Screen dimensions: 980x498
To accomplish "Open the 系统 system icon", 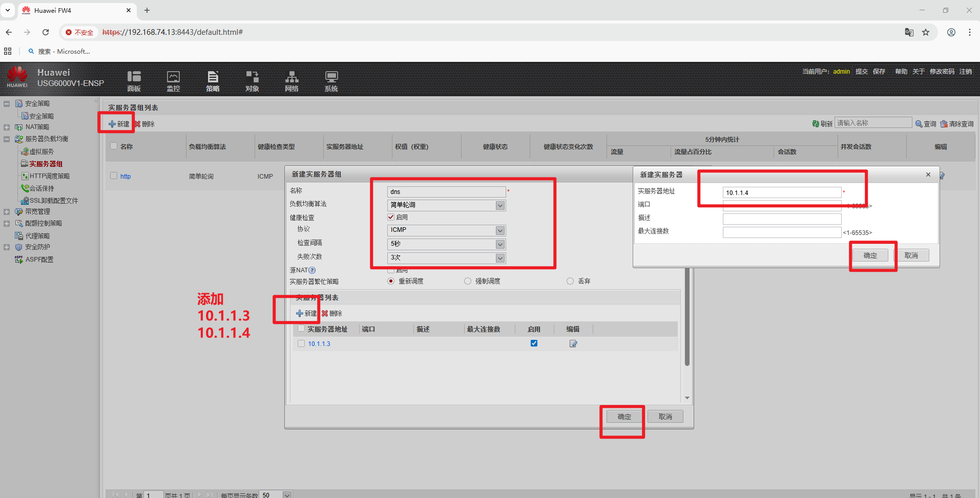I will pyautogui.click(x=331, y=81).
